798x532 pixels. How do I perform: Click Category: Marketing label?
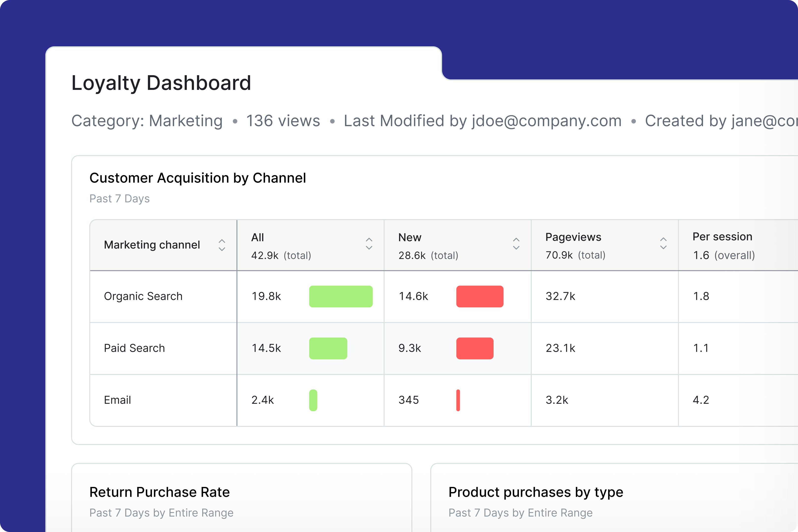pyautogui.click(x=147, y=121)
